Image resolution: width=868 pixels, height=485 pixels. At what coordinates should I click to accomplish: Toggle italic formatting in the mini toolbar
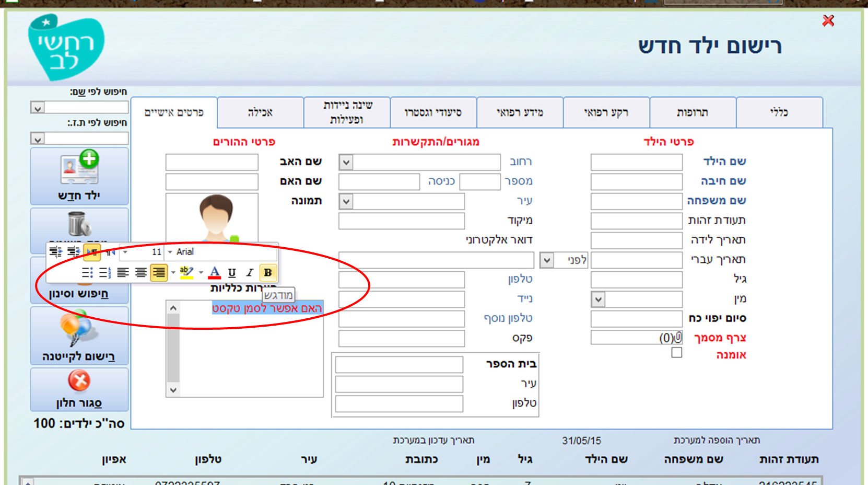[x=250, y=272]
